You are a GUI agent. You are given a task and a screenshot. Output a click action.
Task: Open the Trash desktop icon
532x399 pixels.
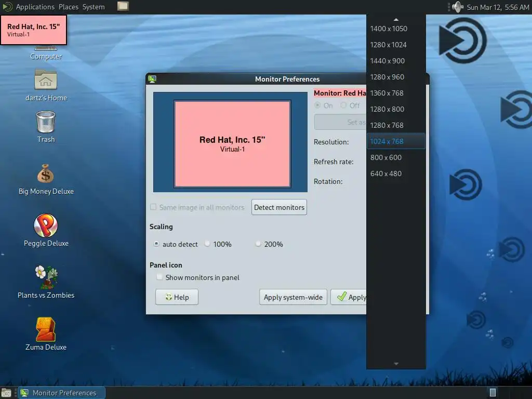coord(46,122)
